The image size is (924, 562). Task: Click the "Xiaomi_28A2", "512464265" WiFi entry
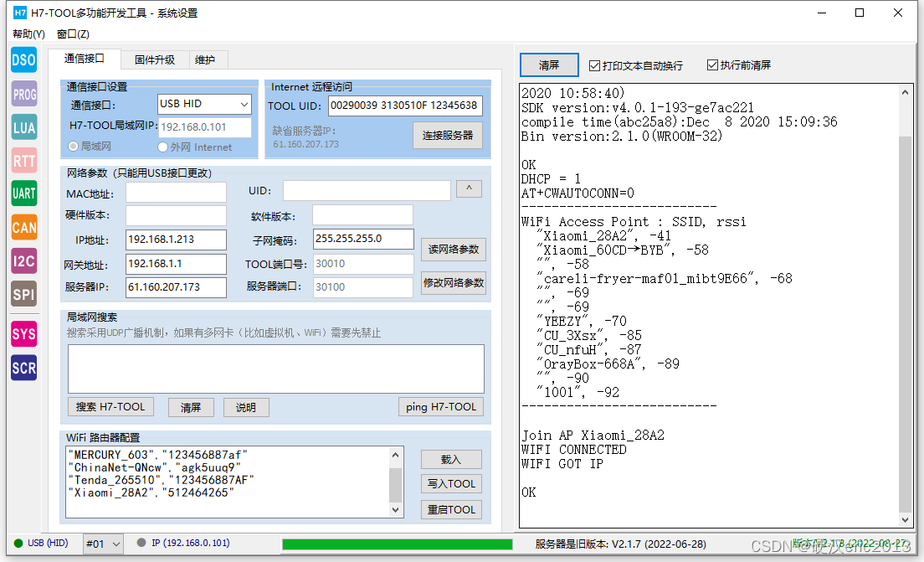(x=151, y=493)
